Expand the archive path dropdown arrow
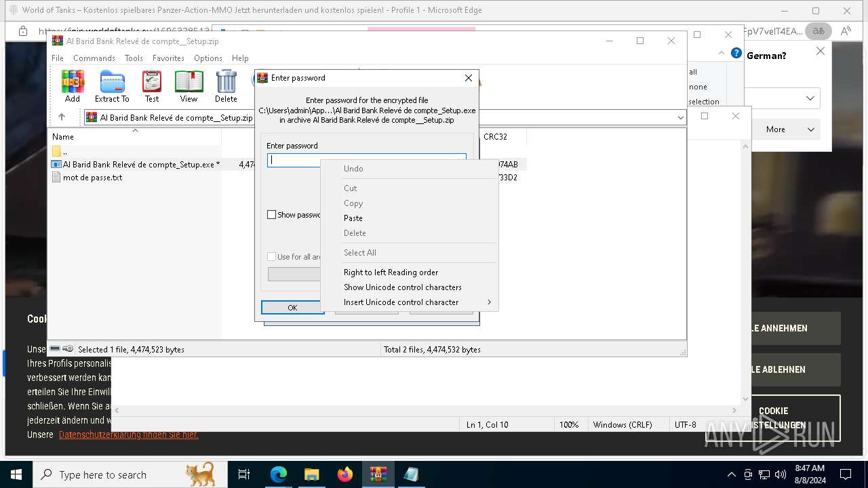 (x=680, y=118)
